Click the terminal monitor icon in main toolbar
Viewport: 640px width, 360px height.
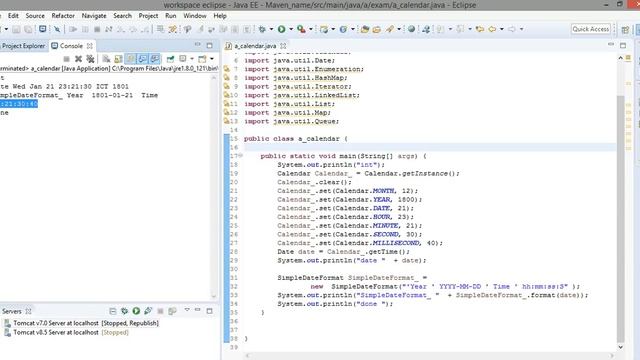[42, 29]
